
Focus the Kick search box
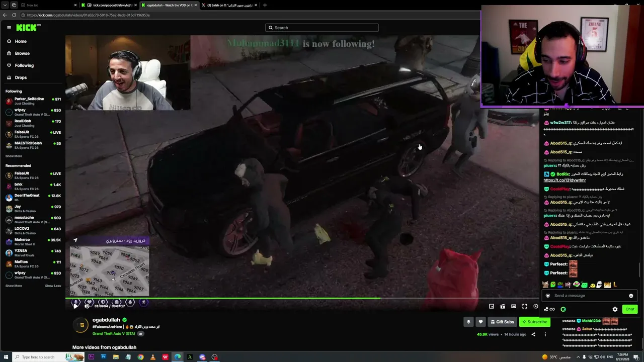[322, 28]
